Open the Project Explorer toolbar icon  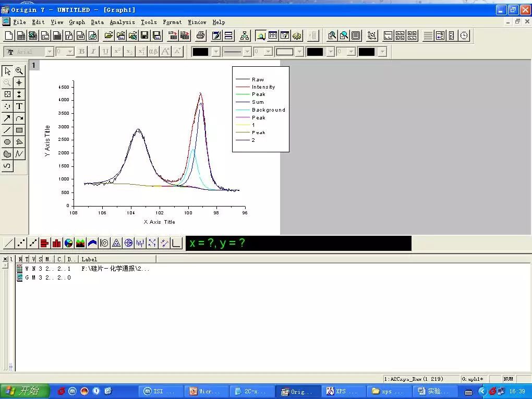tap(261, 35)
